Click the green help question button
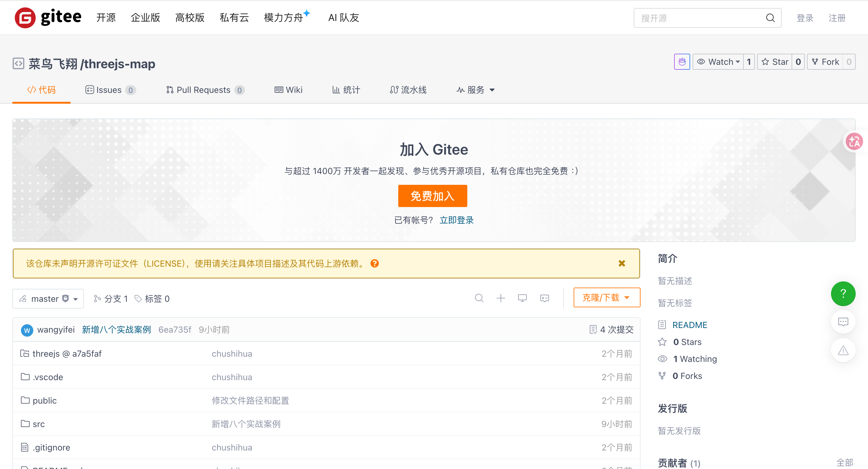The width and height of the screenshot is (868, 469). tap(843, 293)
